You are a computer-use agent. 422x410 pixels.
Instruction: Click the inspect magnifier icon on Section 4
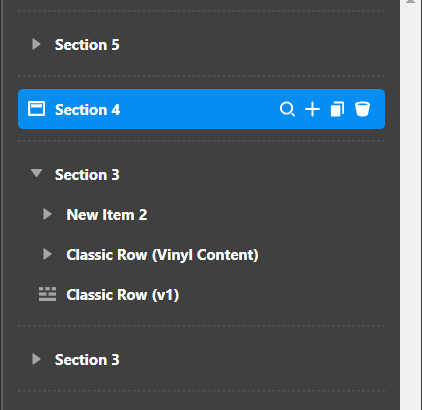point(287,109)
